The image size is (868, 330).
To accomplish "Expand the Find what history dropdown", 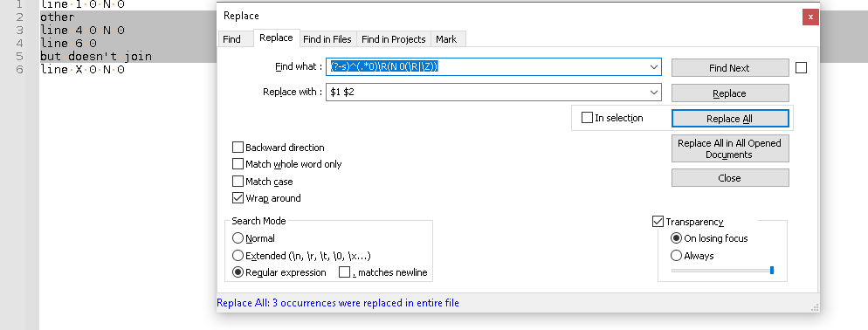I will tap(654, 67).
